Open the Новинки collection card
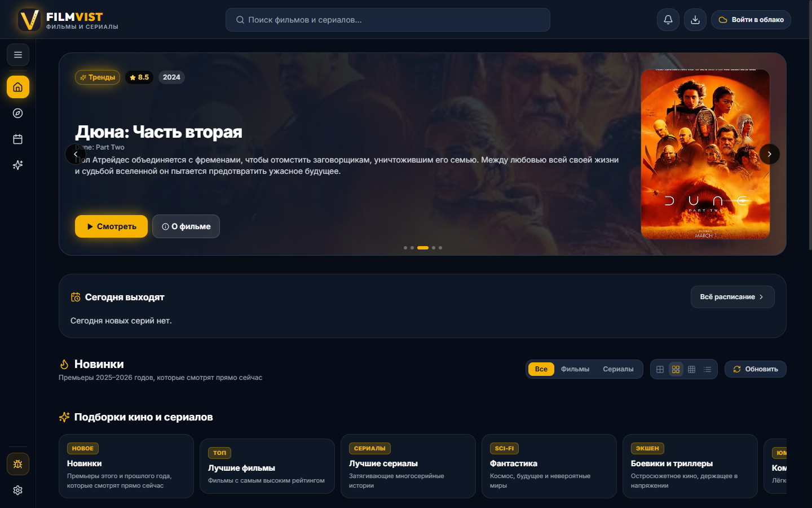812x508 pixels. click(126, 466)
